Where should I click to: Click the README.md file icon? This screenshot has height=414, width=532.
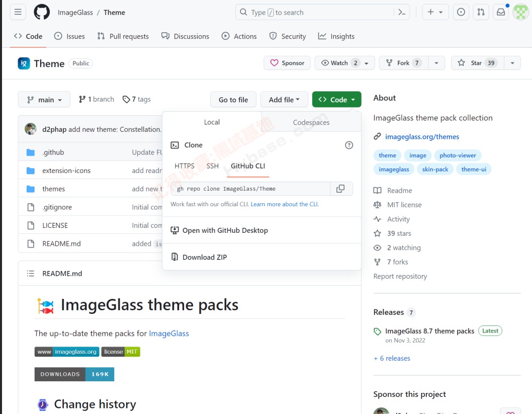[31, 243]
